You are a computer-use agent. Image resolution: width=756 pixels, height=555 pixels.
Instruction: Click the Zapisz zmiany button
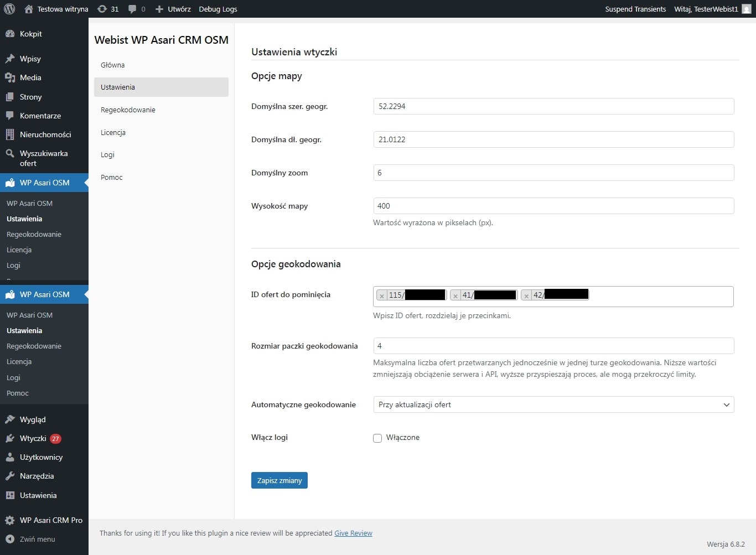tap(279, 480)
